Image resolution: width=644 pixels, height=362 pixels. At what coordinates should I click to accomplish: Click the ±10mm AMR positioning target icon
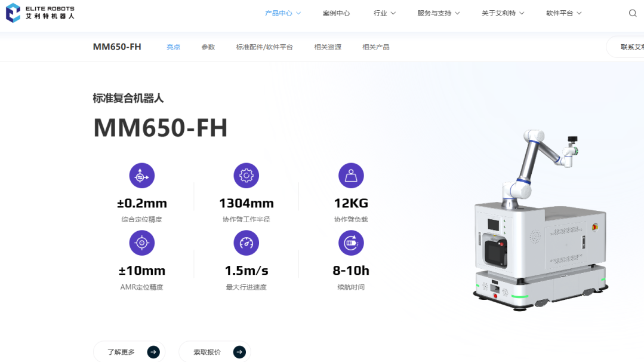tap(142, 243)
